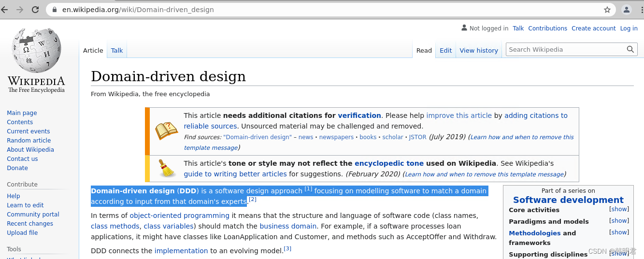The width and height of the screenshot is (644, 259).
Task: Open the user Talk link at the top
Action: pyautogui.click(x=518, y=29)
